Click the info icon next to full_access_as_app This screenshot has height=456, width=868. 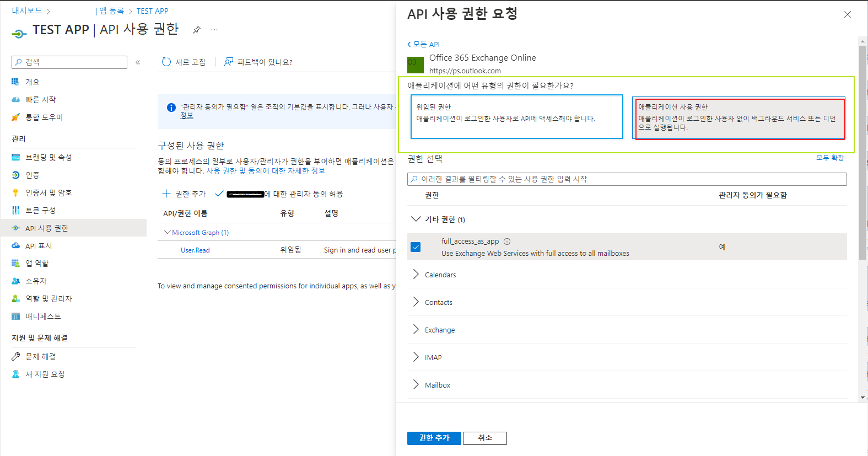pos(507,241)
